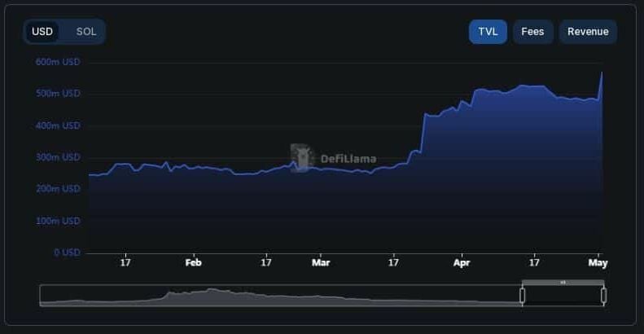644x334 pixels.
Task: Show the Revenue chart
Action: [x=588, y=32]
